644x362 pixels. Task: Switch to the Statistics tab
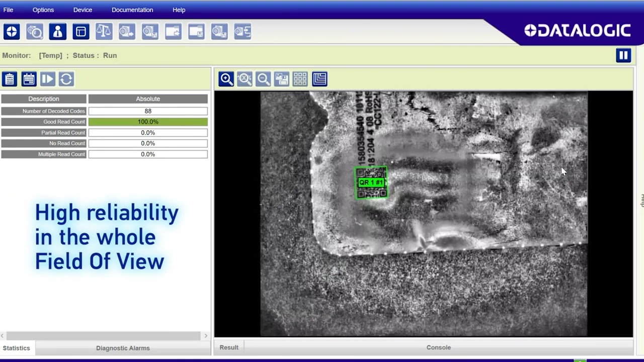coord(17,348)
